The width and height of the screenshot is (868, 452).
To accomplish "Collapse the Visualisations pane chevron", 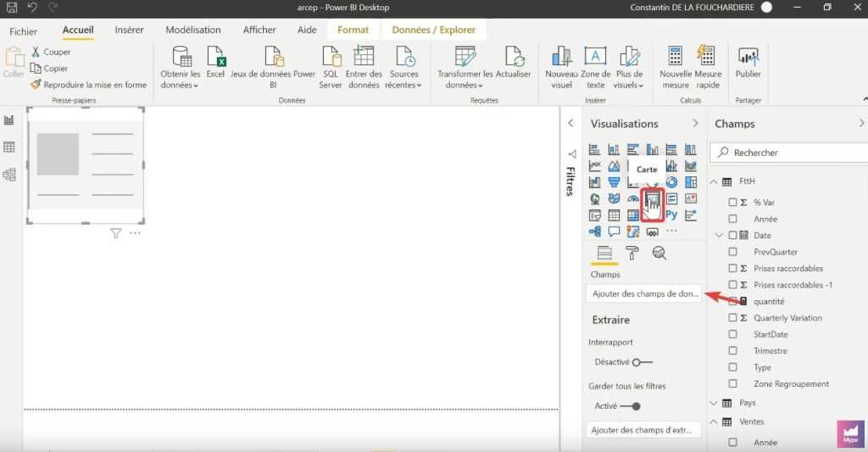I will click(x=695, y=123).
